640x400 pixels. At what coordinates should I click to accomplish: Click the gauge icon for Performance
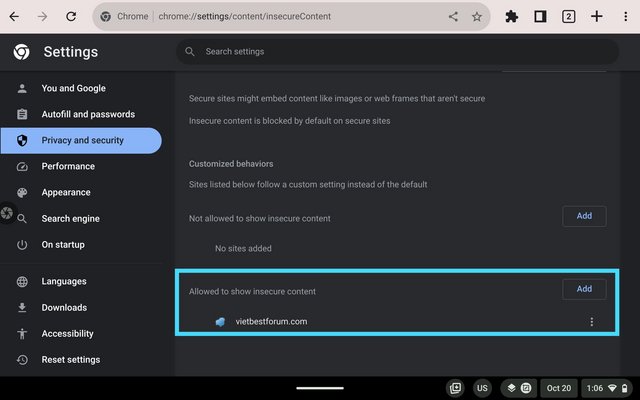[x=22, y=167]
